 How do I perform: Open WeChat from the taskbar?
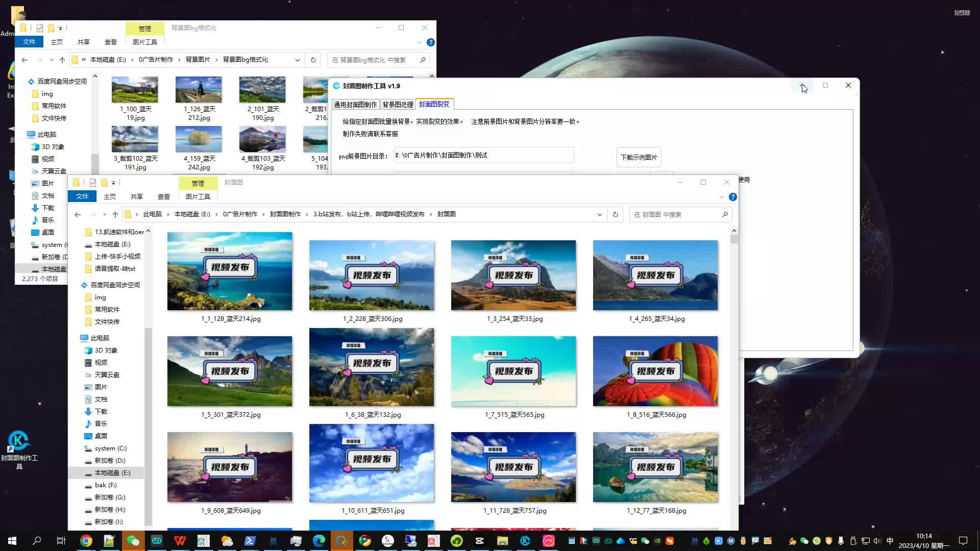click(x=133, y=541)
